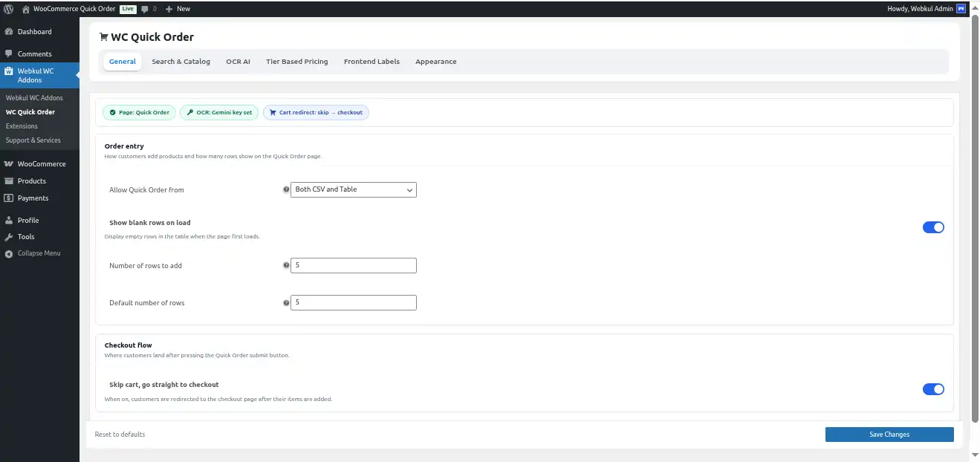Open WC Quick Order submenu link
The image size is (980, 462).
[x=30, y=112]
